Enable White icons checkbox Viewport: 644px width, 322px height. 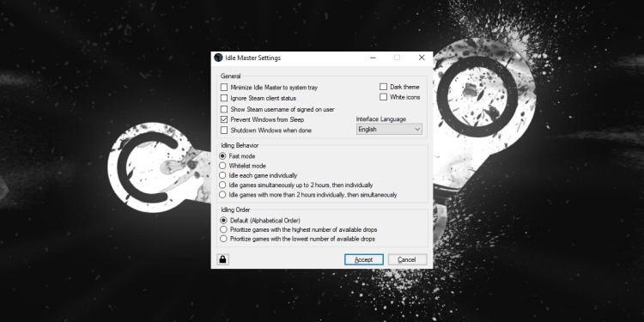point(383,97)
